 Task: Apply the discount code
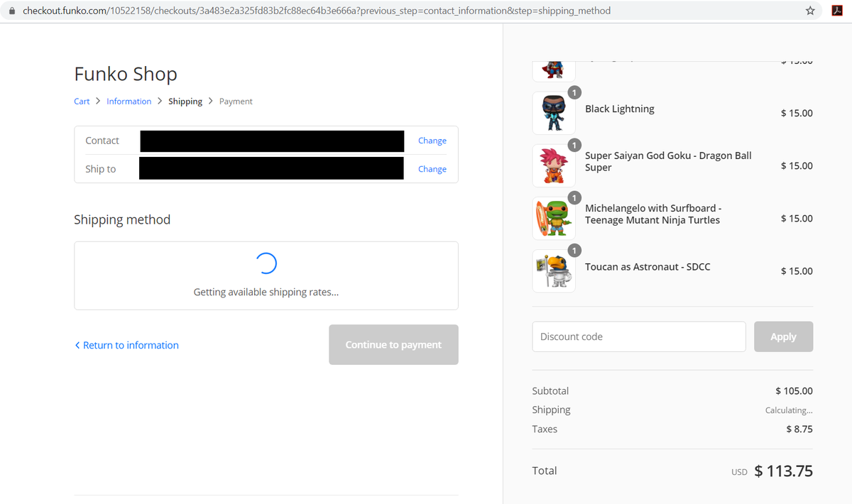tap(783, 336)
